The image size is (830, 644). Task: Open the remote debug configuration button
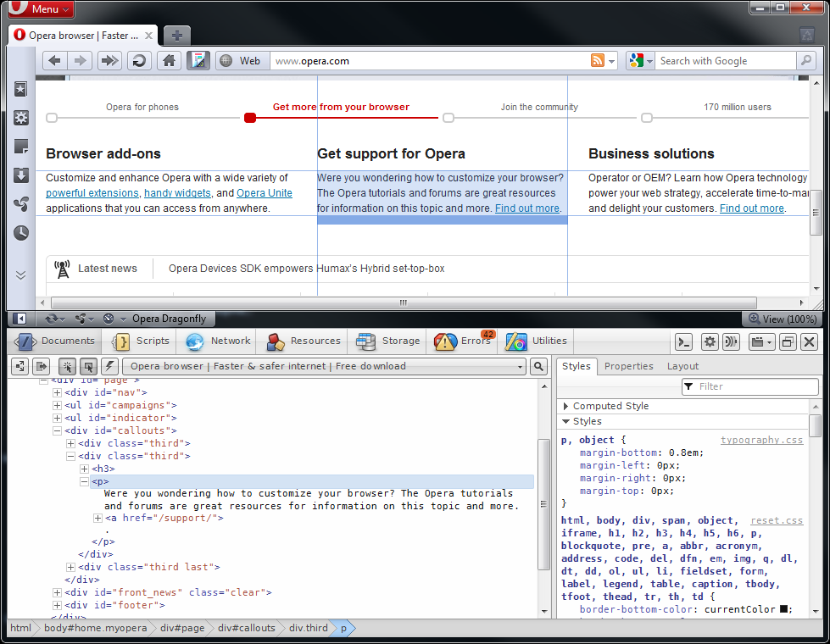tap(731, 342)
